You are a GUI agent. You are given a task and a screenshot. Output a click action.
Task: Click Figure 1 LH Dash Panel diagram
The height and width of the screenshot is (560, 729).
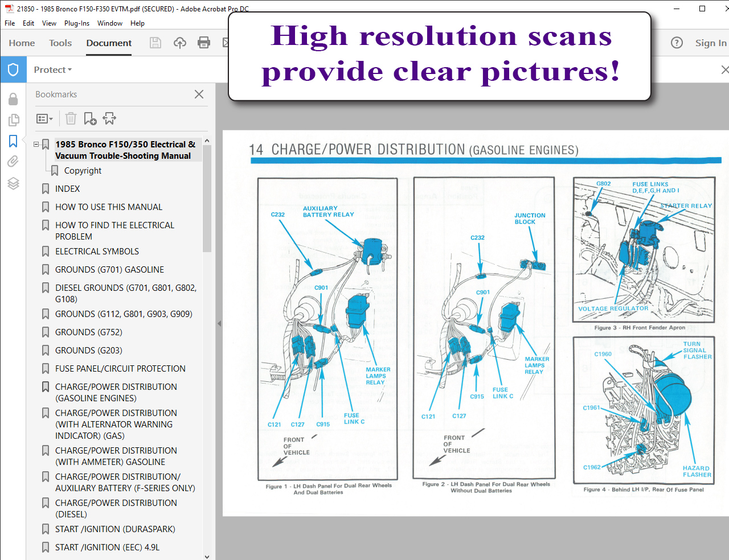click(327, 329)
